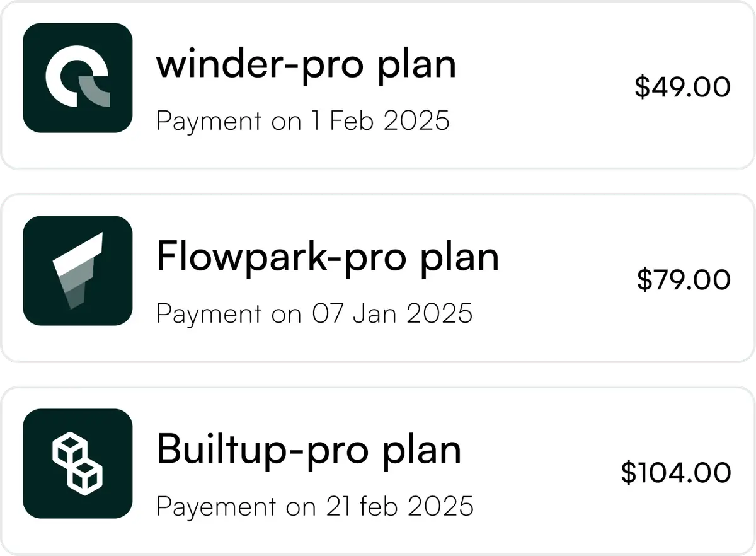This screenshot has height=556, width=756.
Task: Click the Builtup-pro cubes logo icon
Action: click(77, 463)
